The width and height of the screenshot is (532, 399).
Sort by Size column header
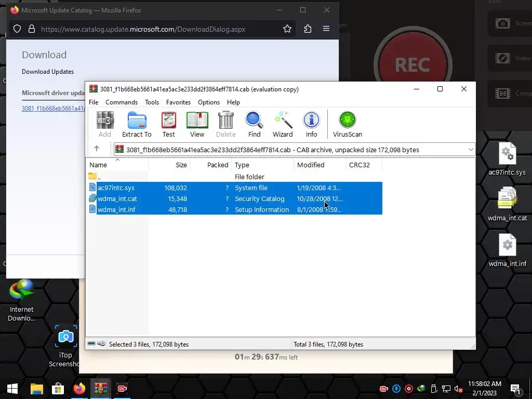(169, 165)
